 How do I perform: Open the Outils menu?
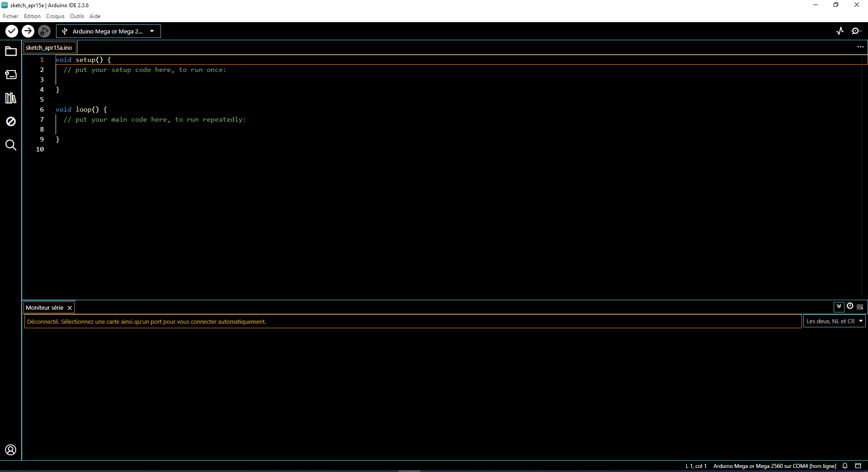tap(77, 16)
